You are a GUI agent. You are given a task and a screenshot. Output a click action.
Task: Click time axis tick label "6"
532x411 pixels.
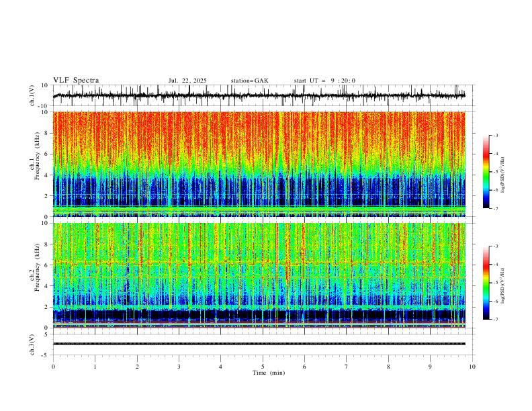304,367
